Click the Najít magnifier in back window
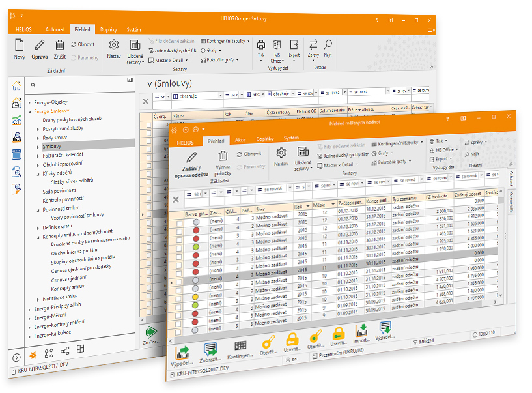 (x=328, y=44)
